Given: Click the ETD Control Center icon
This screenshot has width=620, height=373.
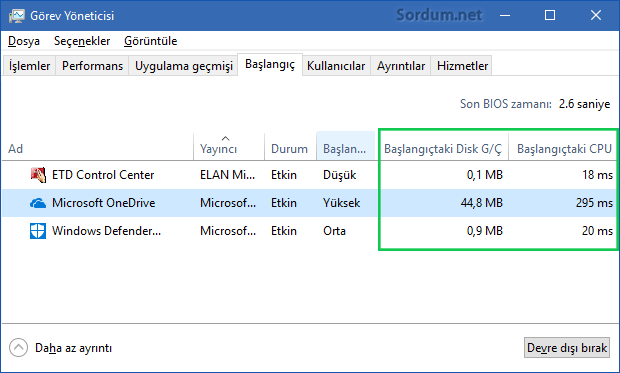Looking at the screenshot, I should (x=38, y=174).
